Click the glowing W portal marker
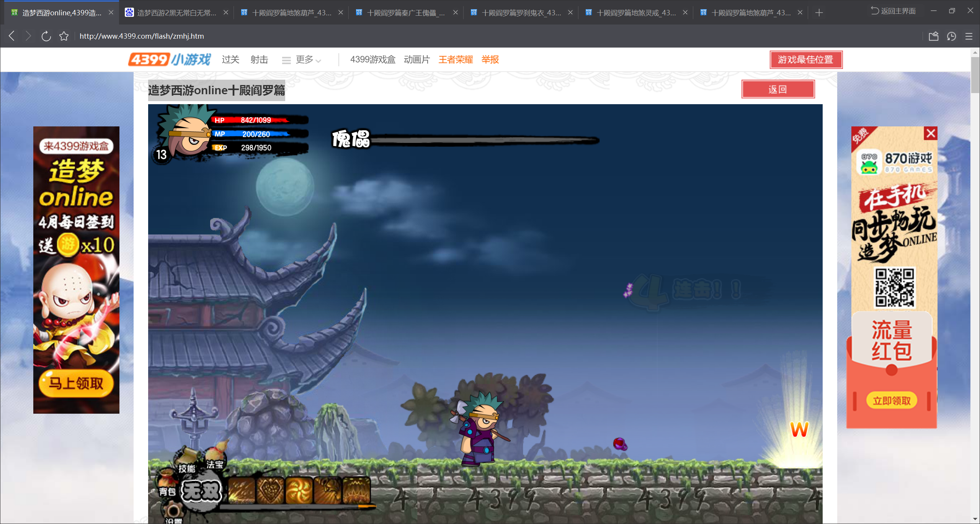 (x=799, y=429)
